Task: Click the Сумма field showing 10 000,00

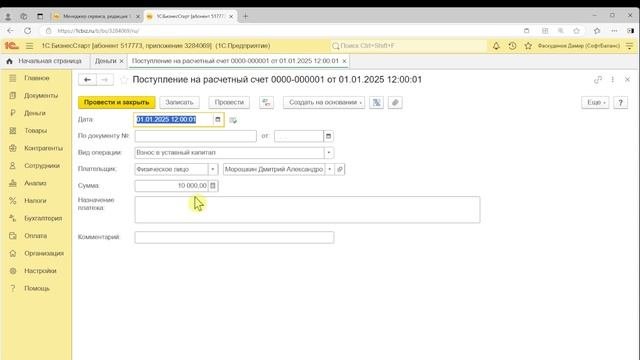Action: coord(172,186)
